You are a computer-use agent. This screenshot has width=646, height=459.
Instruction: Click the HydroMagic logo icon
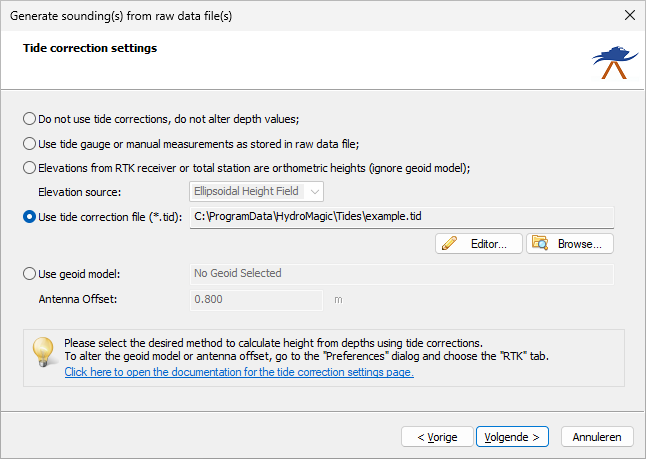[614, 62]
